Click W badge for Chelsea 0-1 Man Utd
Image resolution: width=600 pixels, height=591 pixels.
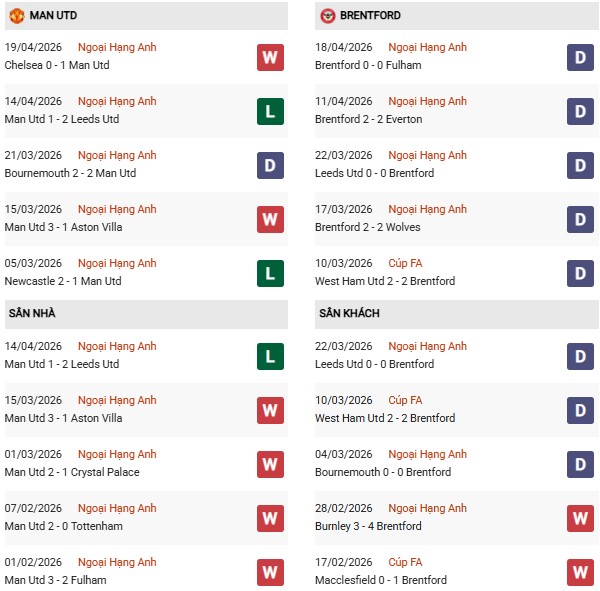270,57
